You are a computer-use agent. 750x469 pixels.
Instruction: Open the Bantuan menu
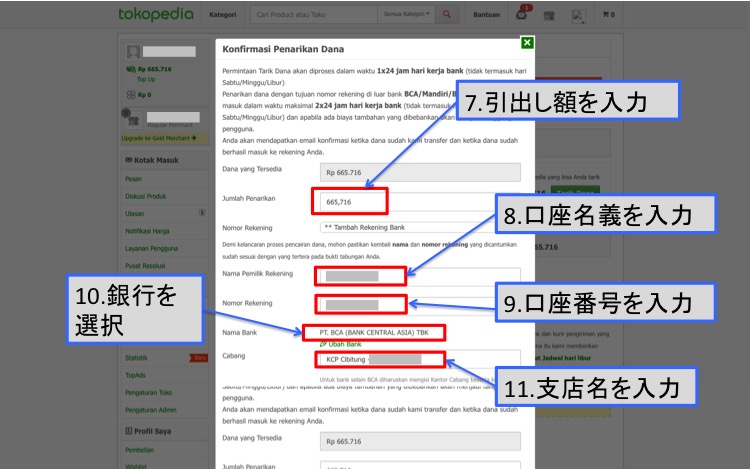486,15
